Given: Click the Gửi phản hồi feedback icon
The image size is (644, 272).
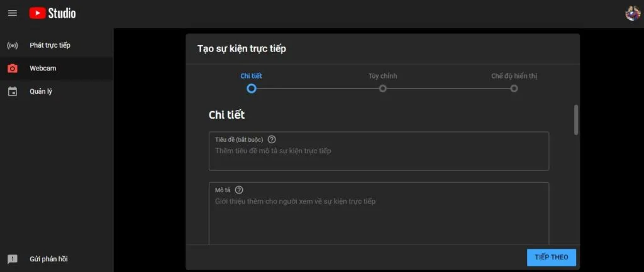Looking at the screenshot, I should click(13, 259).
